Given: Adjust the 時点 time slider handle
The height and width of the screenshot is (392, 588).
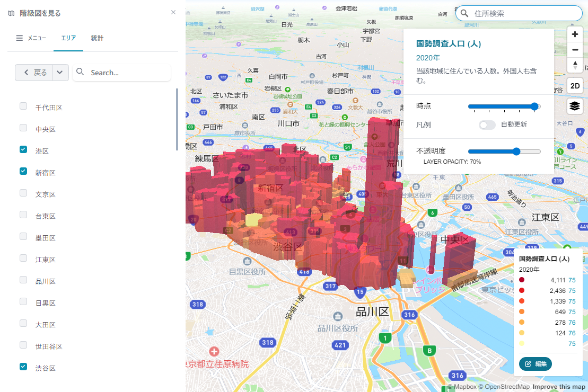Looking at the screenshot, I should (535, 106).
